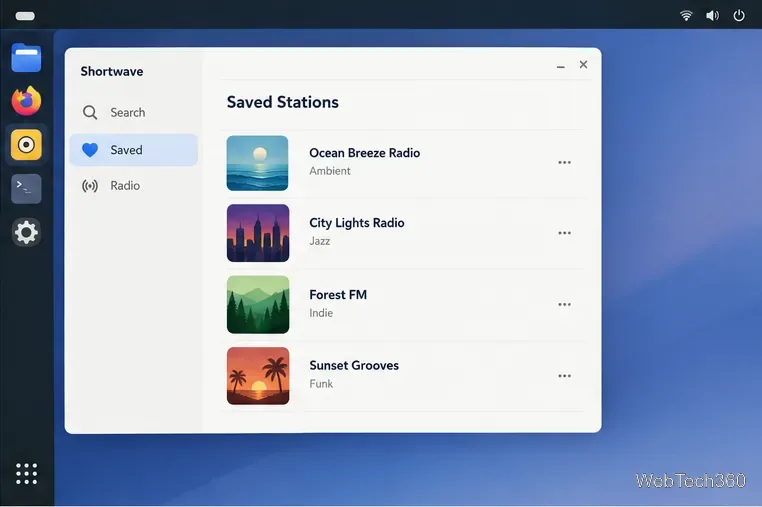Screen dimensions: 762x507
Task: Click the Saved Stations heading
Action: click(x=282, y=102)
